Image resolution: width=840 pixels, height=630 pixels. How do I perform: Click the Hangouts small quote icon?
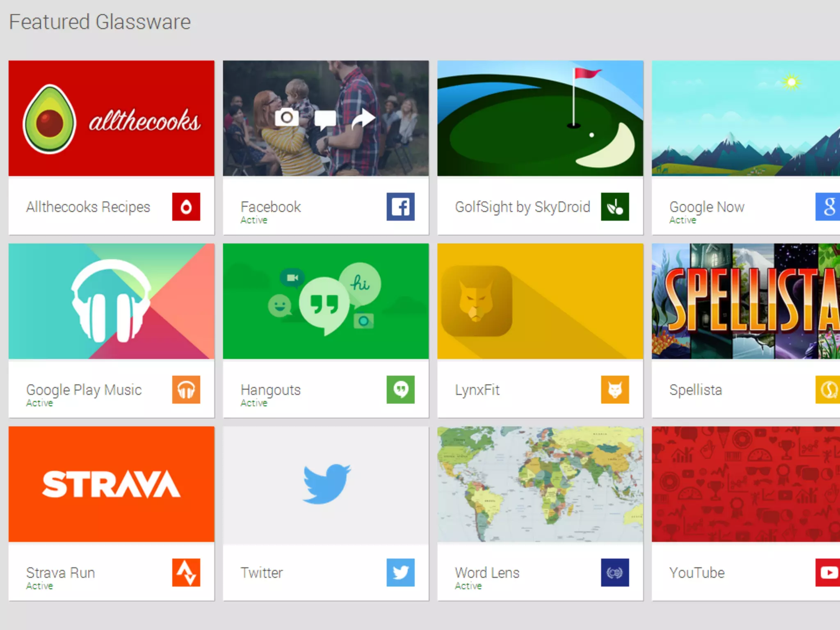pyautogui.click(x=400, y=390)
